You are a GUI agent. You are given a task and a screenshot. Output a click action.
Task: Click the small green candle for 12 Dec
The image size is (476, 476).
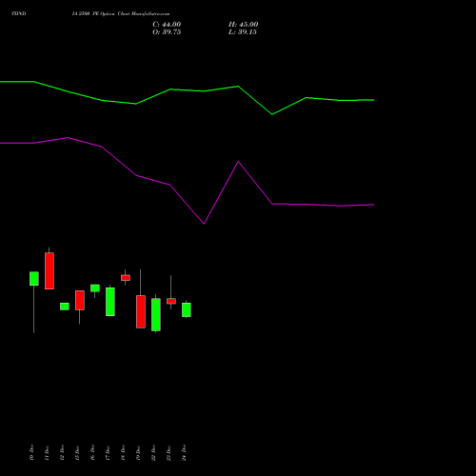tap(65, 307)
